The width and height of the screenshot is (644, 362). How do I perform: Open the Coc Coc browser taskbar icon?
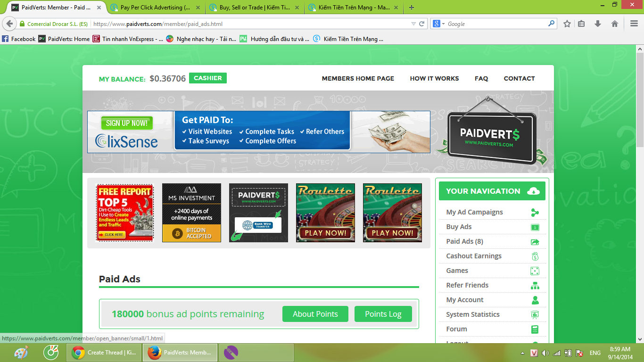[x=50, y=353]
